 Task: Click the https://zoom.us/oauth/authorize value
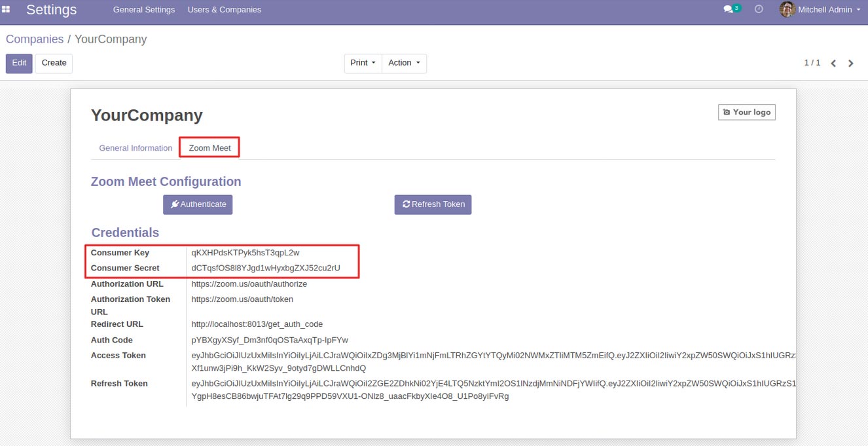(249, 284)
